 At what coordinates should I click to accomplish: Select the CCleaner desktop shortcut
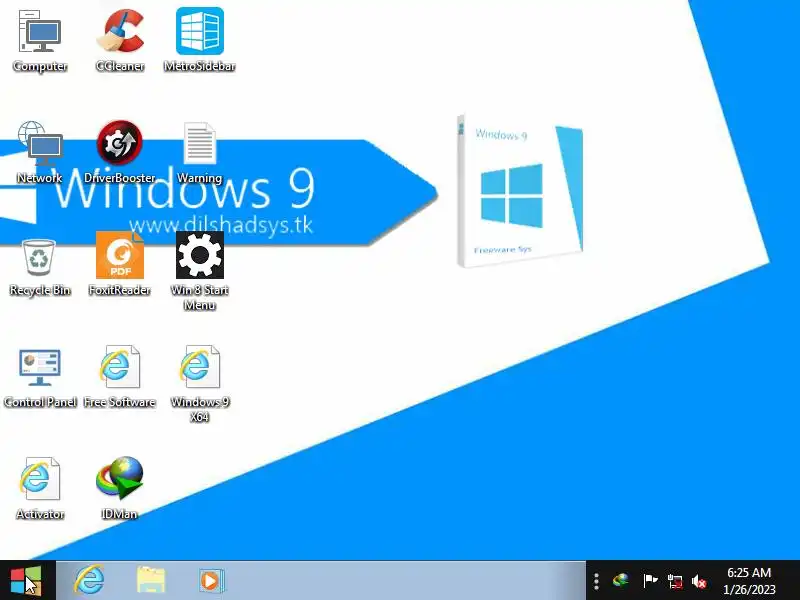pyautogui.click(x=120, y=40)
